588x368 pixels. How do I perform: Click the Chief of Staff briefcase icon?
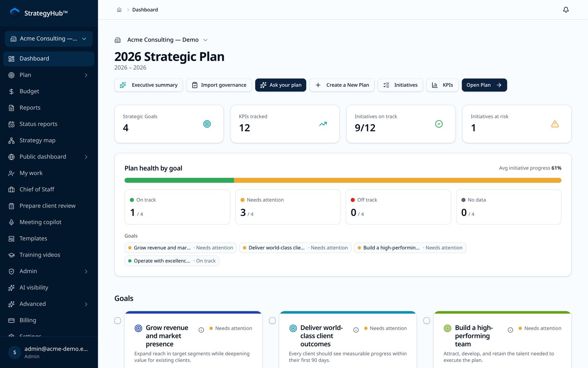pos(11,190)
